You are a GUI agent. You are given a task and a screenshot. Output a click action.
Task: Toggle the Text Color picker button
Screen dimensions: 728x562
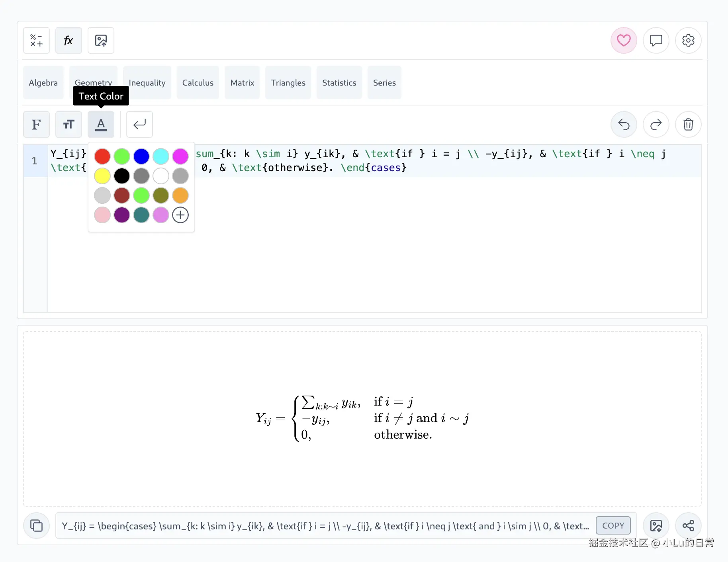101,125
